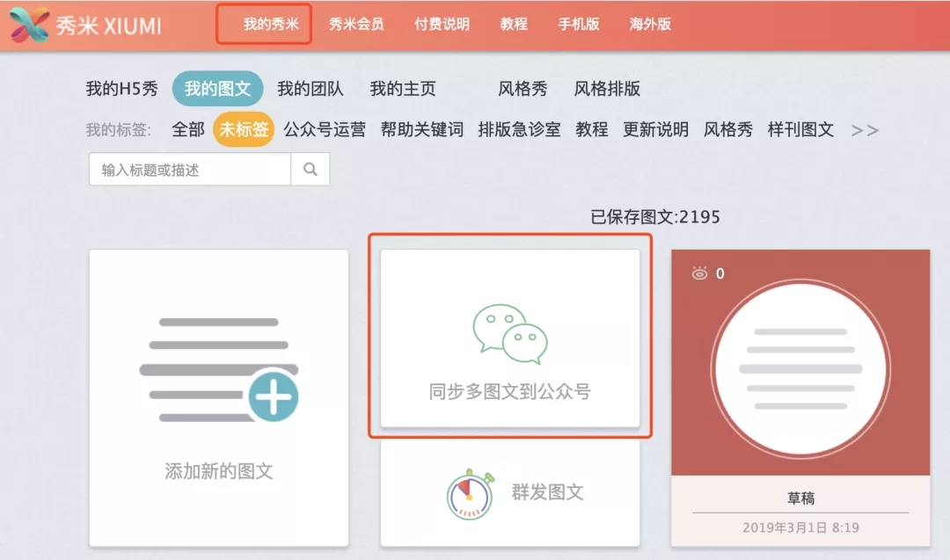Click the 秀米会员 link
The height and width of the screenshot is (560, 950).
click(x=355, y=24)
